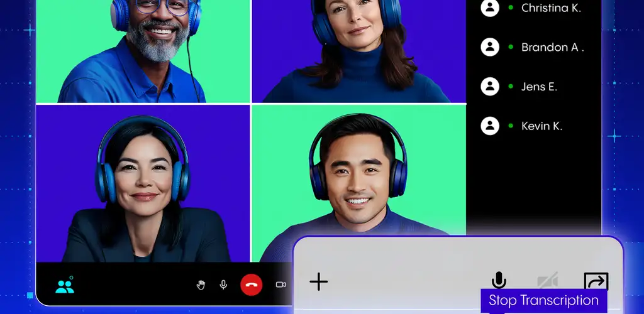Select video tile of bearded man with glasses
644x314 pixels.
pyautogui.click(x=143, y=50)
